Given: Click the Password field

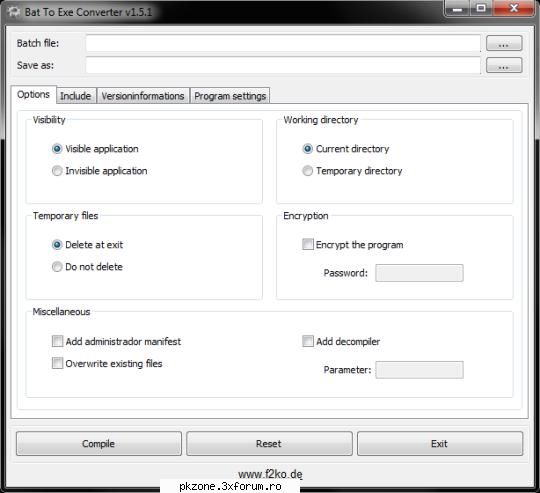Looking at the screenshot, I should point(419,273).
